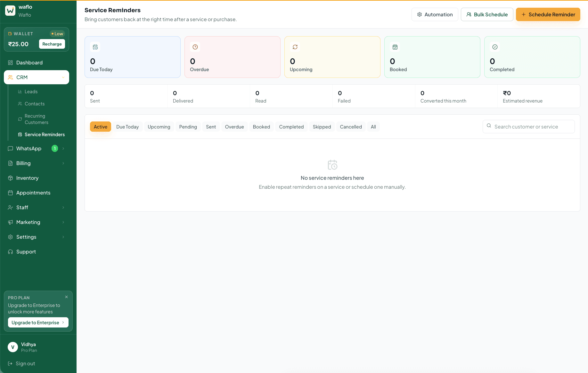This screenshot has width=588, height=373.
Task: Click the Schedule Reminder button
Action: (x=548, y=14)
